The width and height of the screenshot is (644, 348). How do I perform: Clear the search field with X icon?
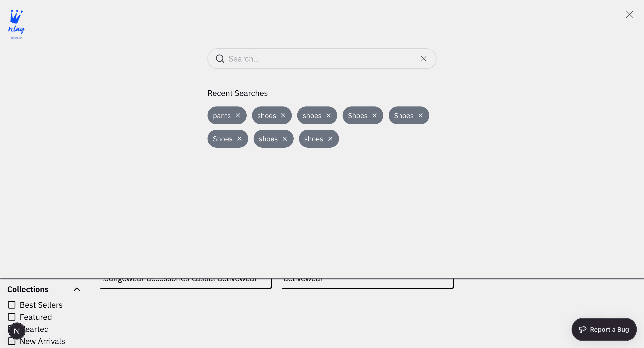(x=424, y=59)
